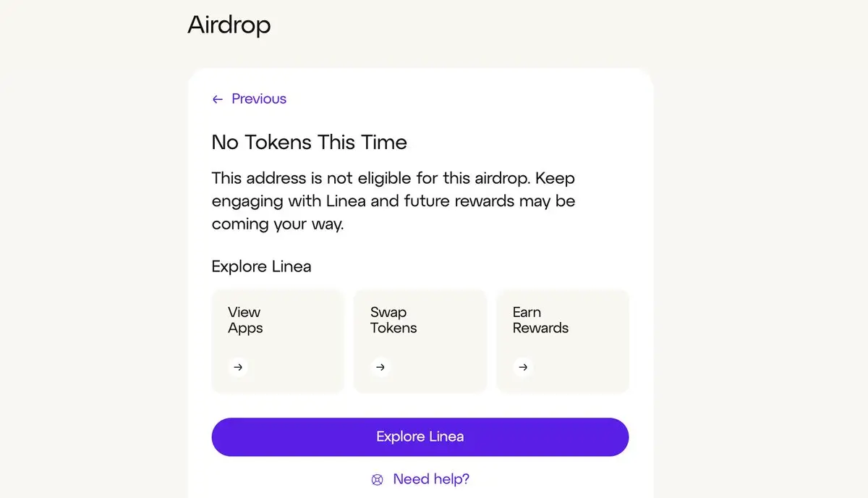Open the Swap Tokens card

click(420, 341)
